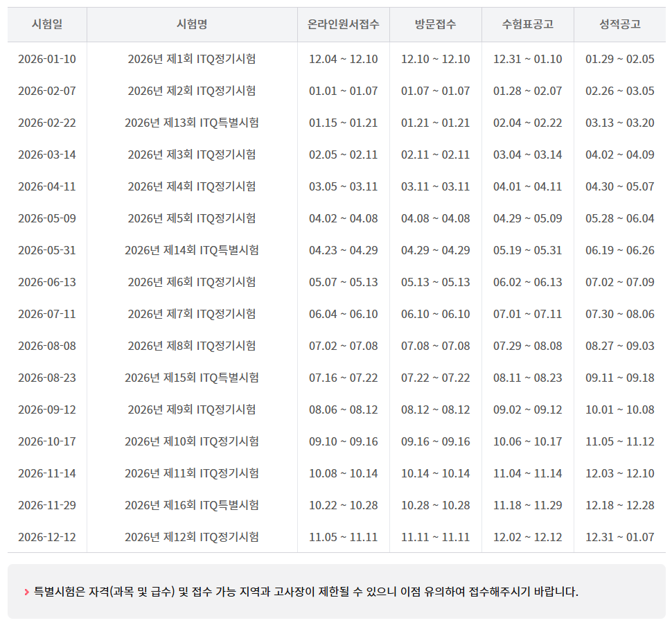Select exam date 2026-02-07

47,91
